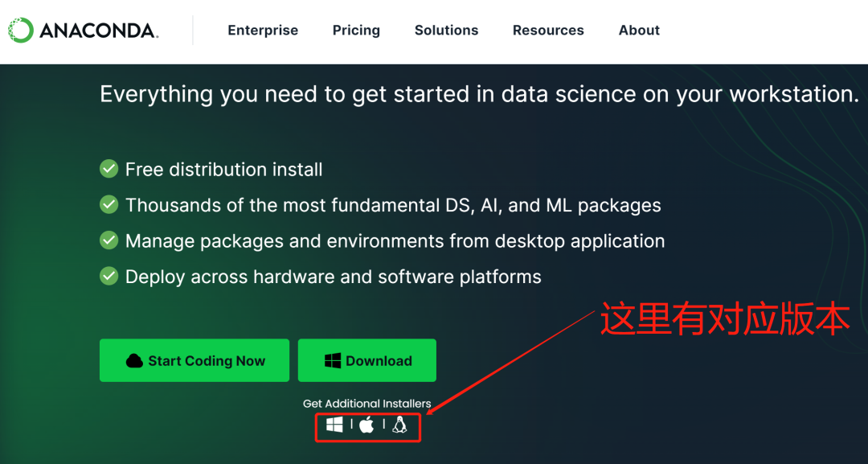
Task: Click the Anaconda logo
Action: pyautogui.click(x=83, y=30)
